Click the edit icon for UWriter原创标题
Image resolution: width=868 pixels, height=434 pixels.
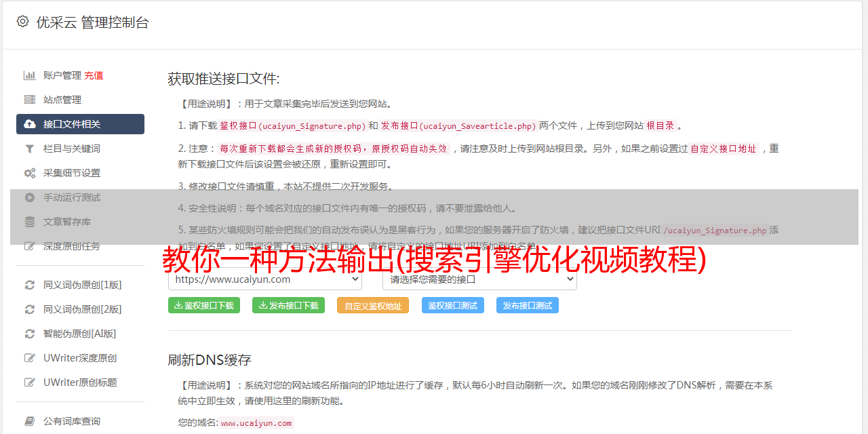[30, 382]
